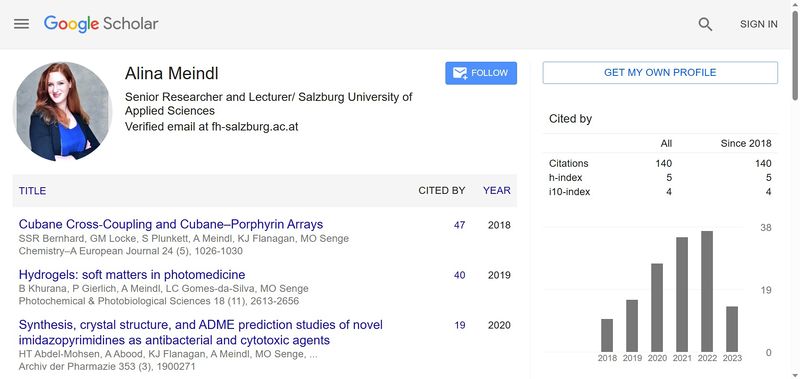Follow Alina Meindl's profile
This screenshot has height=379, width=800.
coord(481,73)
